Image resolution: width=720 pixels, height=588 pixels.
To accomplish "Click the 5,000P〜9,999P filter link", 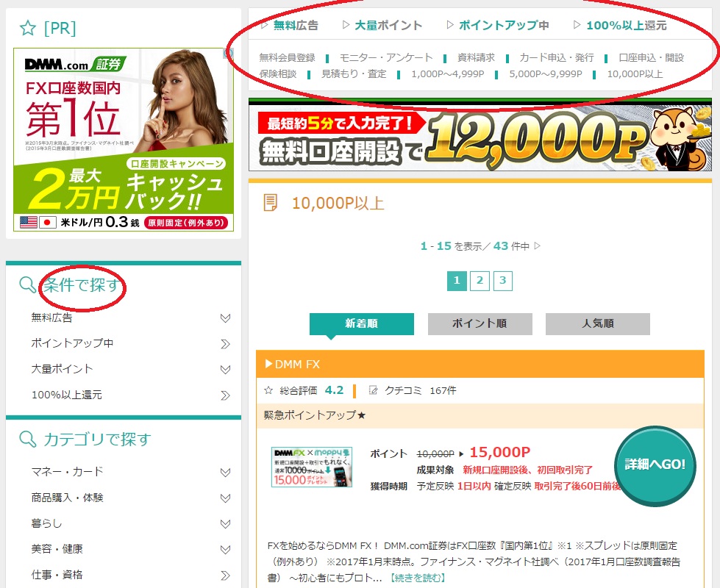I will point(546,74).
